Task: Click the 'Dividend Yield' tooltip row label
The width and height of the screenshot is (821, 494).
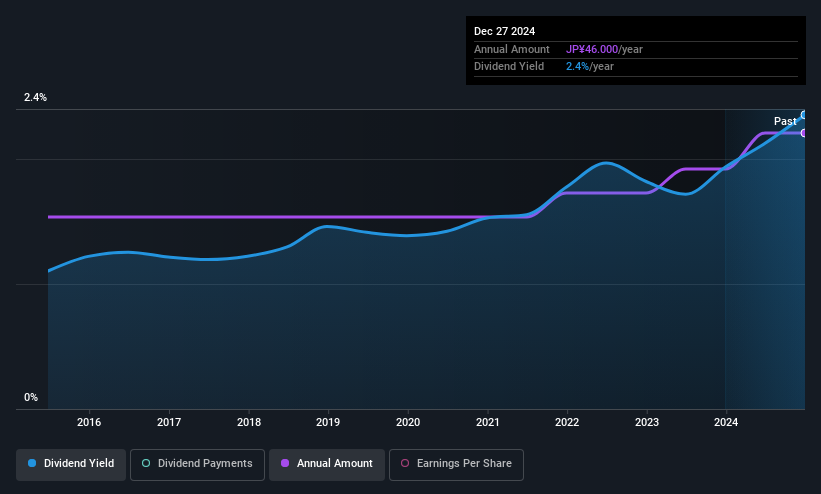Action: [x=509, y=67]
